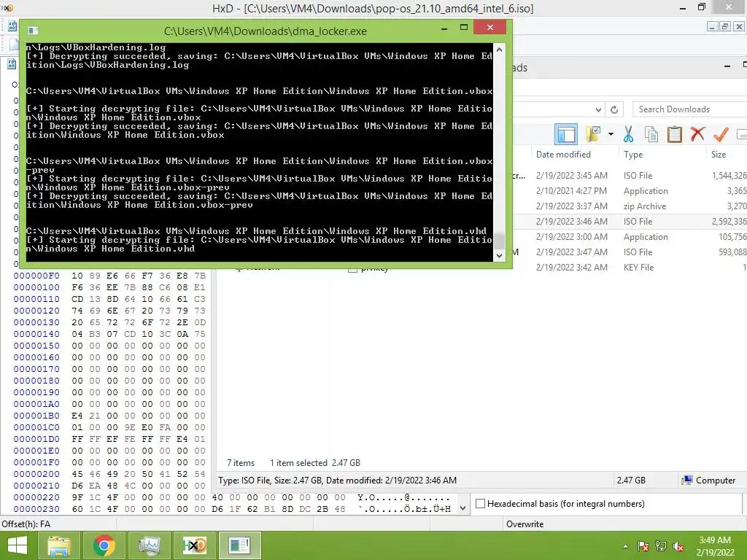
Task: Open the Windows Start button
Action: point(18,545)
